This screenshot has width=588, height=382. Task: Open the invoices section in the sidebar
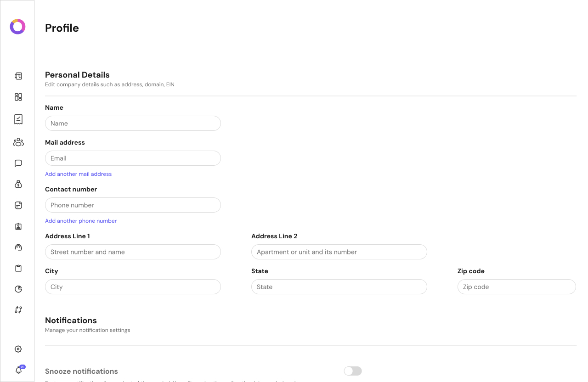(18, 76)
